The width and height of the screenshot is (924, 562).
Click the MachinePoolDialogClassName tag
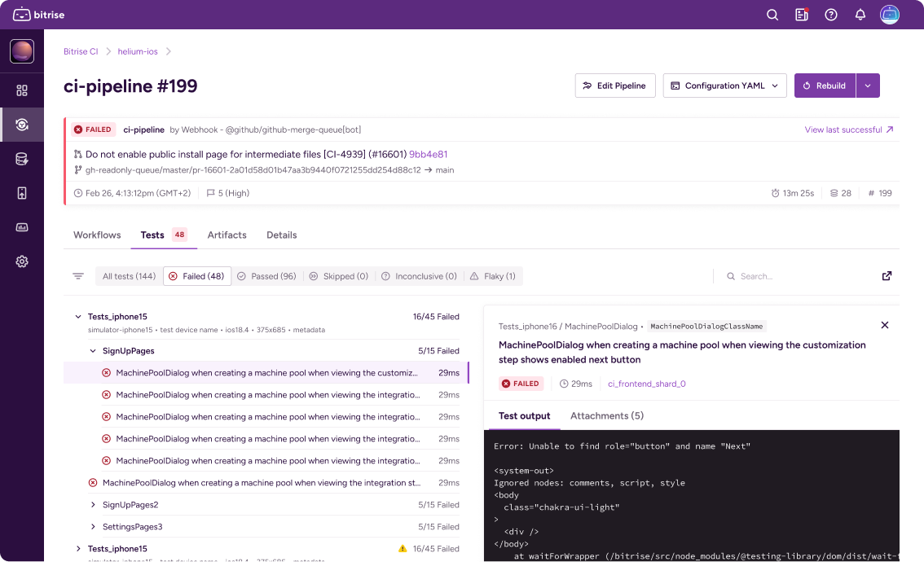706,327
